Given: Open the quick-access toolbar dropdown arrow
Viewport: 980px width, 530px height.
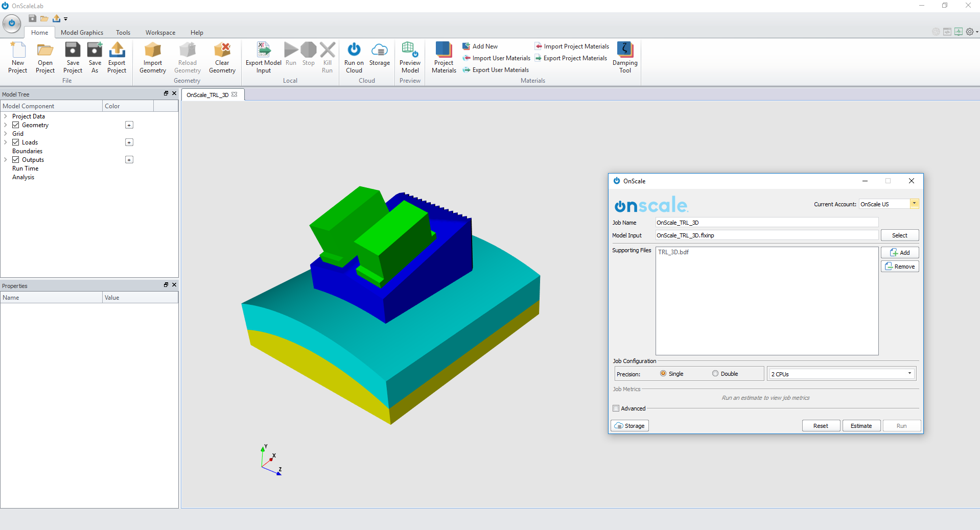Looking at the screenshot, I should pos(66,19).
